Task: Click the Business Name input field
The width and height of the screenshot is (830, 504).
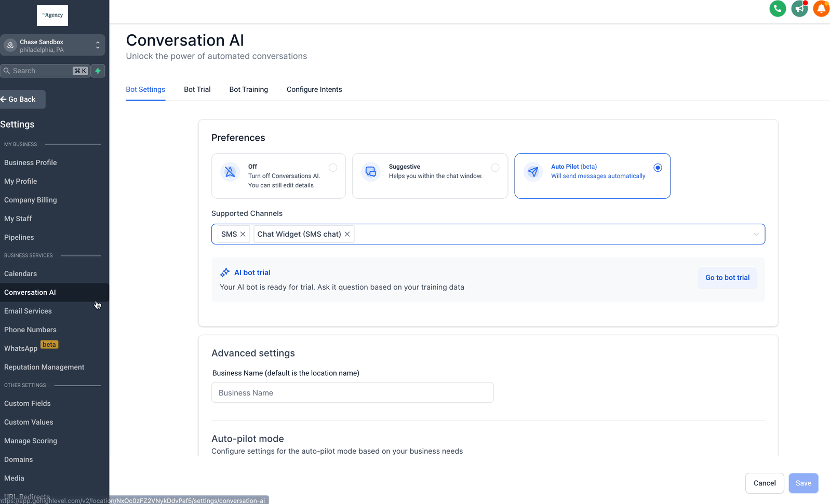Action: point(352,393)
